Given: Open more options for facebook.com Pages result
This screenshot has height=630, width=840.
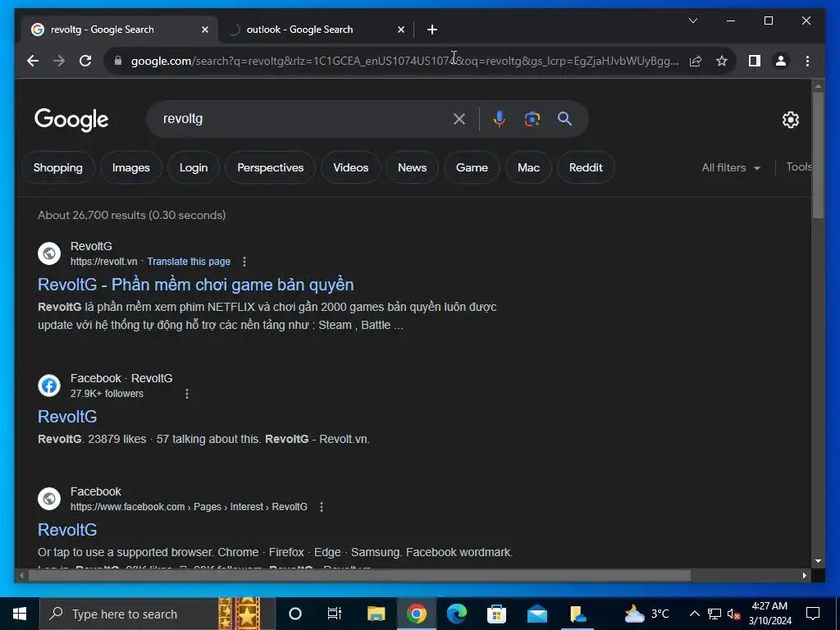Looking at the screenshot, I should [322, 507].
